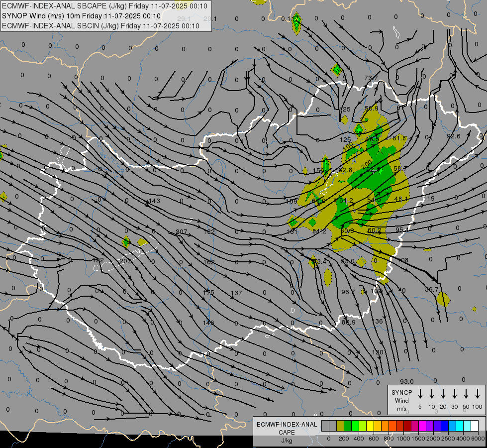Click the map value '175'
The width and height of the screenshot is (487, 448).
[x=208, y=293]
